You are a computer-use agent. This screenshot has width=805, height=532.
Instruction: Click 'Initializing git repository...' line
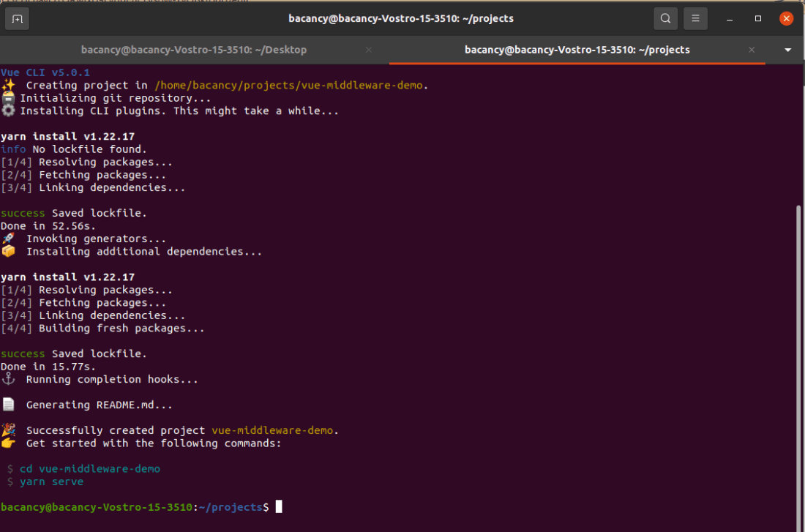tap(106, 98)
